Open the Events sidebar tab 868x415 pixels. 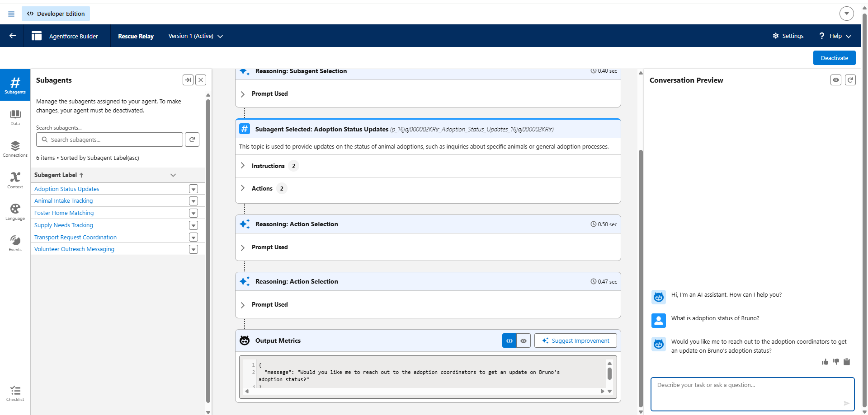(15, 243)
